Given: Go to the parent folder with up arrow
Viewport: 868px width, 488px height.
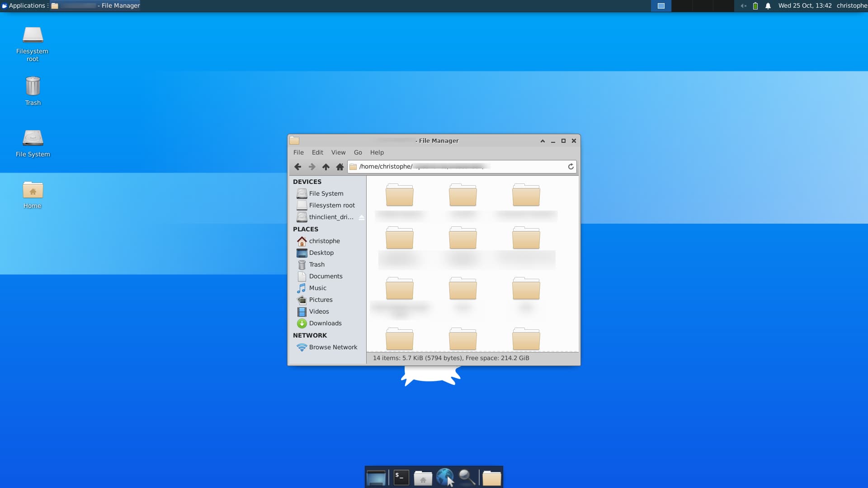Looking at the screenshot, I should click(x=326, y=167).
